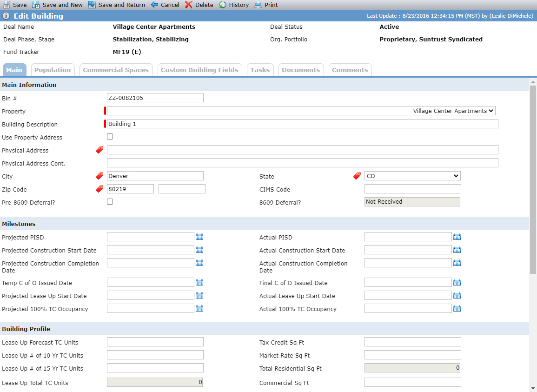Open calendar for Actual 100% TC Occupancy
This screenshot has height=392, width=537.
(457, 308)
